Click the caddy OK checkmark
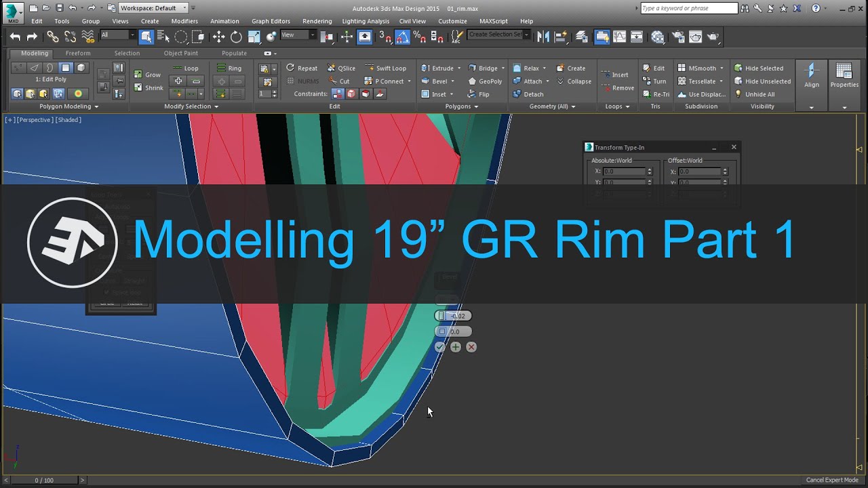 pos(439,347)
